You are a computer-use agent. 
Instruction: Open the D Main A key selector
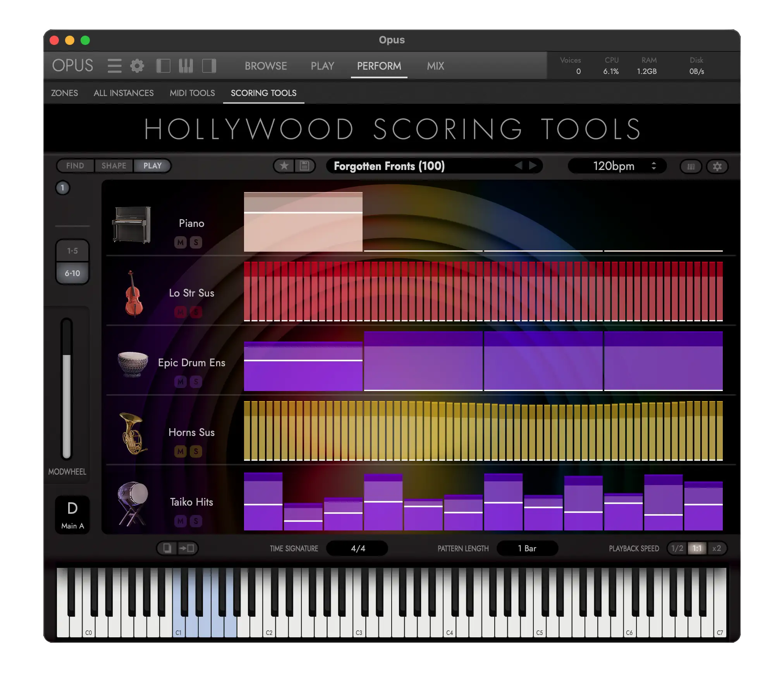(72, 515)
